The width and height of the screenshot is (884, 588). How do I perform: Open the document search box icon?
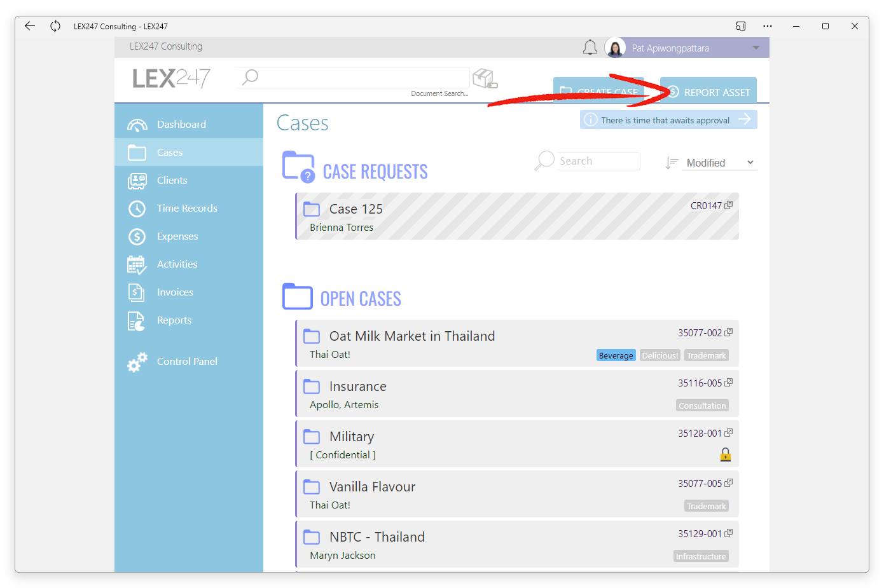[x=485, y=79]
